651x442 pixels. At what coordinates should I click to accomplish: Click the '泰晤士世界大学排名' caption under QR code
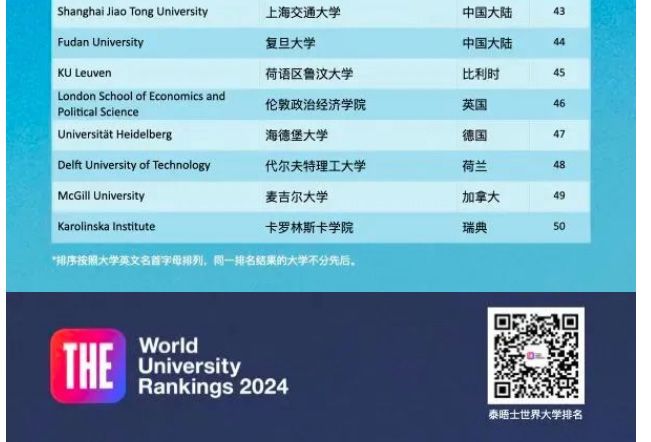(536, 415)
